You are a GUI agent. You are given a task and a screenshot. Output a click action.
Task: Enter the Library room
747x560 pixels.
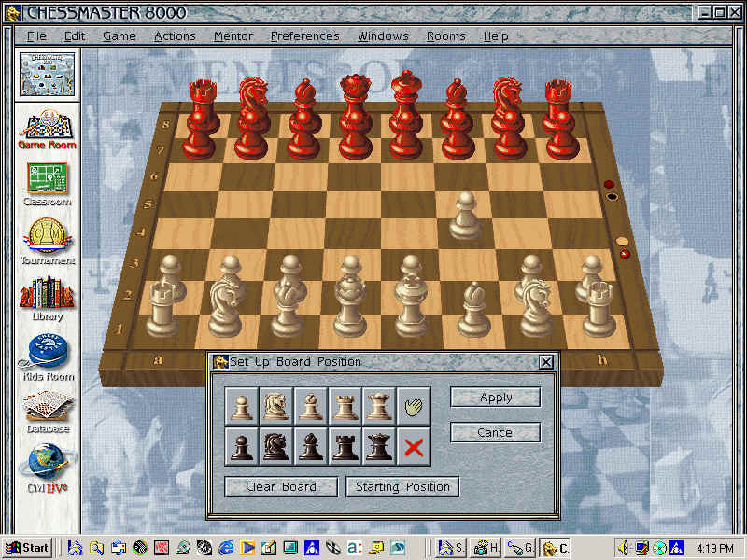[48, 299]
